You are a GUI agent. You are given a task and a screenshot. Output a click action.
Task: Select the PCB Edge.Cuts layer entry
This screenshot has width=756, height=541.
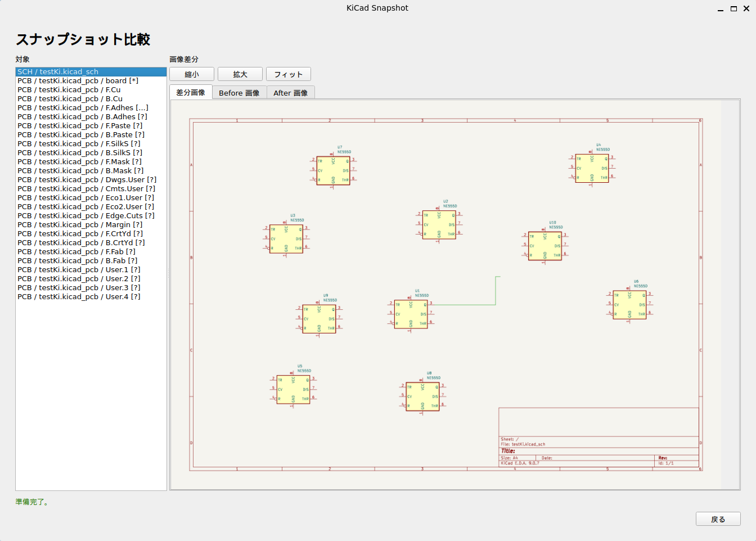tap(85, 216)
